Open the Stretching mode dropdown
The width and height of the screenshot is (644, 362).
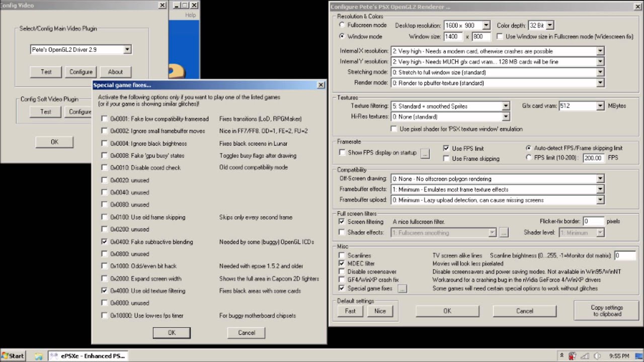[x=600, y=72]
